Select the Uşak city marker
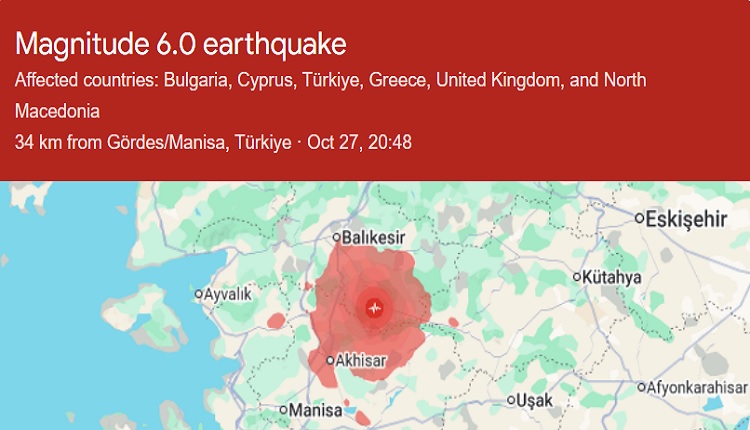 coord(511,401)
